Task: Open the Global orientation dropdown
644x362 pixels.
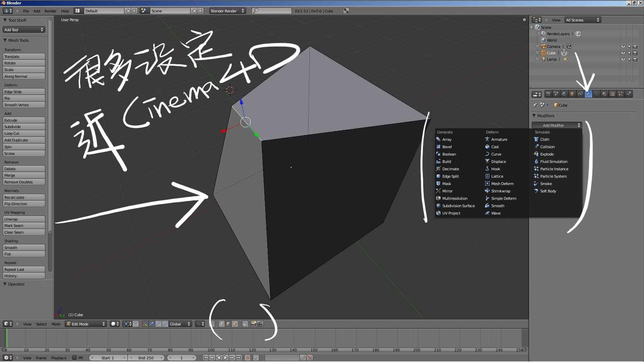Action: point(180,324)
